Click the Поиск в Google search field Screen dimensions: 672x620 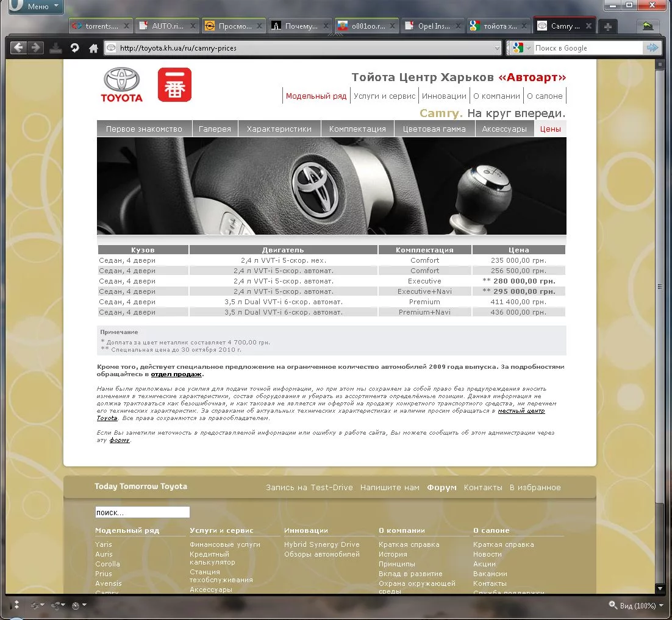(588, 48)
